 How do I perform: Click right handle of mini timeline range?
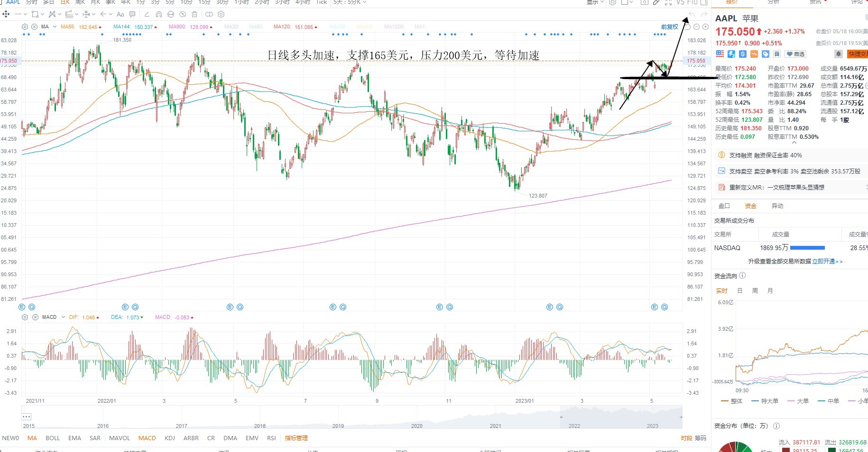(x=681, y=417)
